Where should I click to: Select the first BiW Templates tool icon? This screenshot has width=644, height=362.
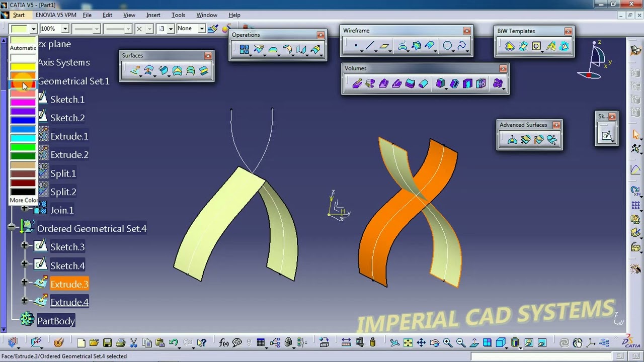click(x=510, y=46)
